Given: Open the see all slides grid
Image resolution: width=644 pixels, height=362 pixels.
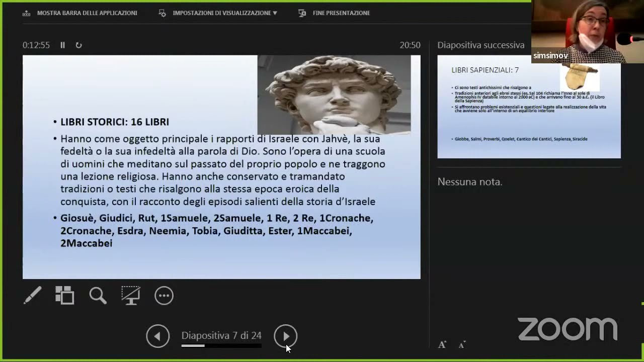Looking at the screenshot, I should click(65, 296).
